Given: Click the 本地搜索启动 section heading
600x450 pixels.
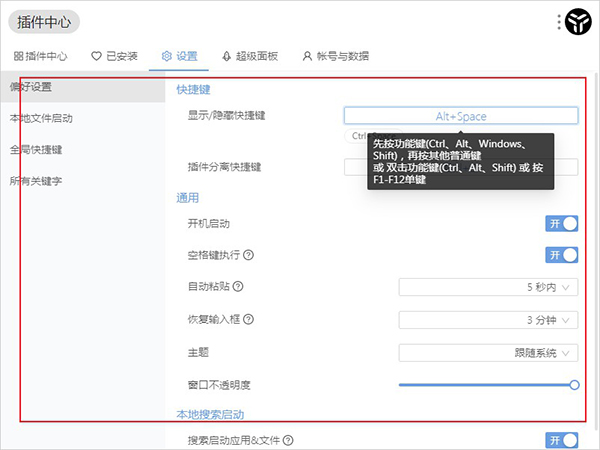Looking at the screenshot, I should coord(210,414).
